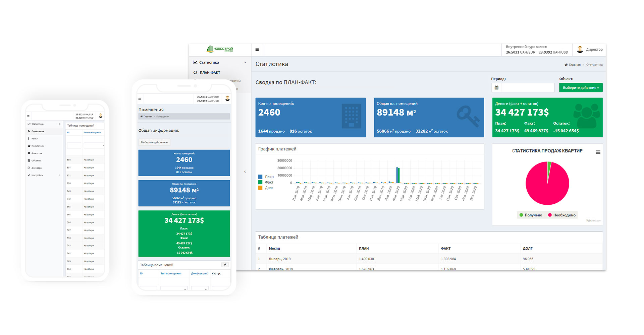Sort by Тип помещения header on left phone
This screenshot has width=644, height=335.
click(x=92, y=132)
